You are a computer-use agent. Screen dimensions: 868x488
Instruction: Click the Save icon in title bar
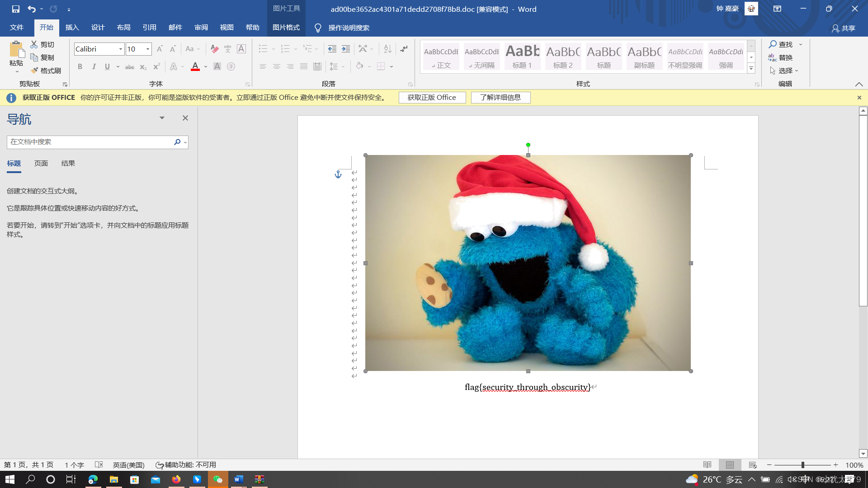(16, 9)
